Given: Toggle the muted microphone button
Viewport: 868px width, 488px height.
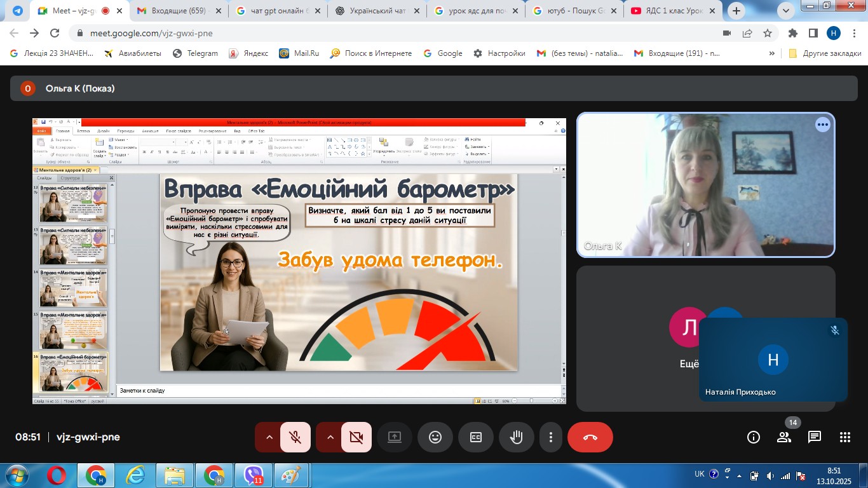Looking at the screenshot, I should pyautogui.click(x=295, y=437).
